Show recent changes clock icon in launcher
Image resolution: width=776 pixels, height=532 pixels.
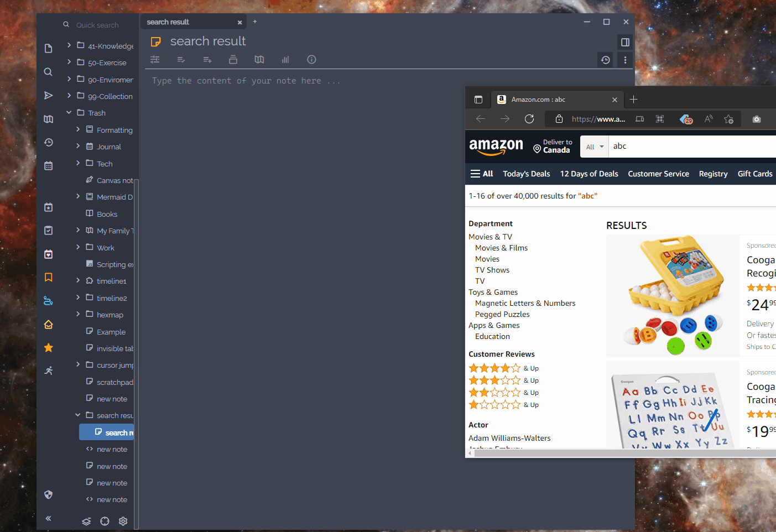49,142
